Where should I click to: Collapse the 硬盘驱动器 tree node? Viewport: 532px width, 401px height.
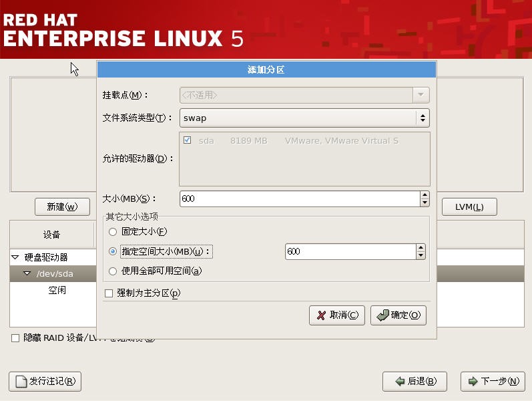coord(15,257)
